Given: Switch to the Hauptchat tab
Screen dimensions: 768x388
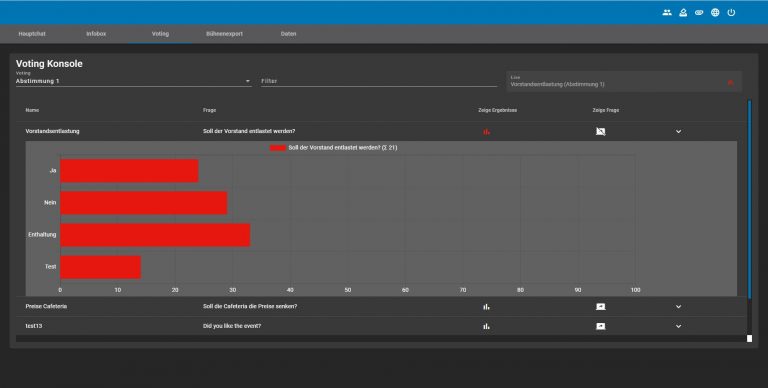Looking at the screenshot, I should (32, 34).
